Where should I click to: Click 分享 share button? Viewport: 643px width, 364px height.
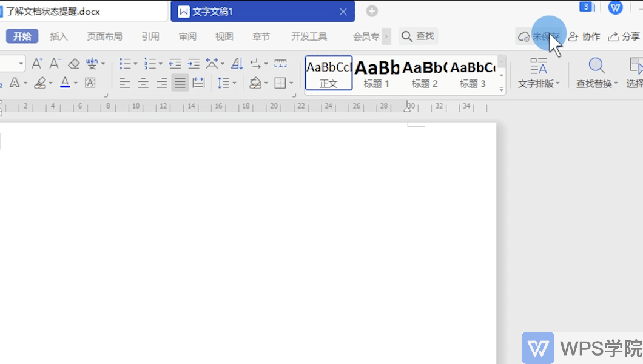(x=624, y=36)
